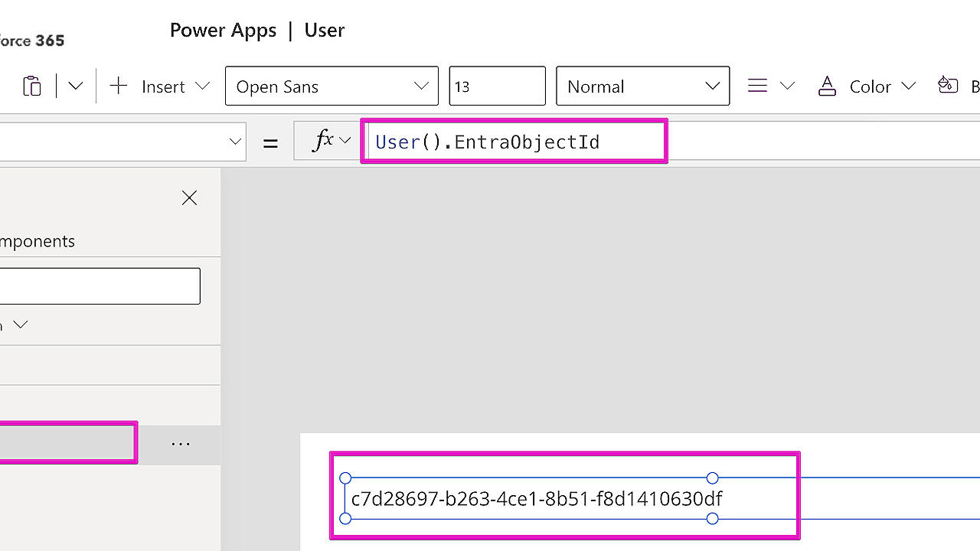
Task: Click the fx formula icon
Action: [x=325, y=140]
